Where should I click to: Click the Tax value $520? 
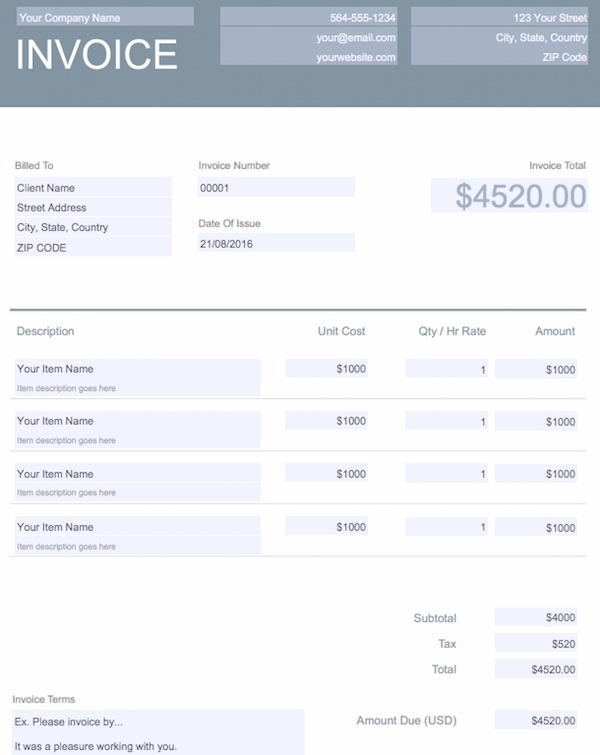[x=536, y=644]
